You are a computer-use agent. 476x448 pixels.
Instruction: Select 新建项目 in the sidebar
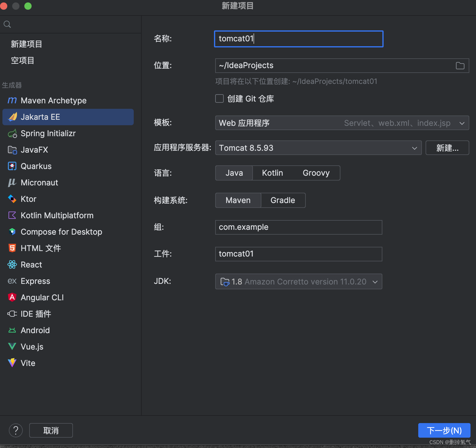coord(26,44)
